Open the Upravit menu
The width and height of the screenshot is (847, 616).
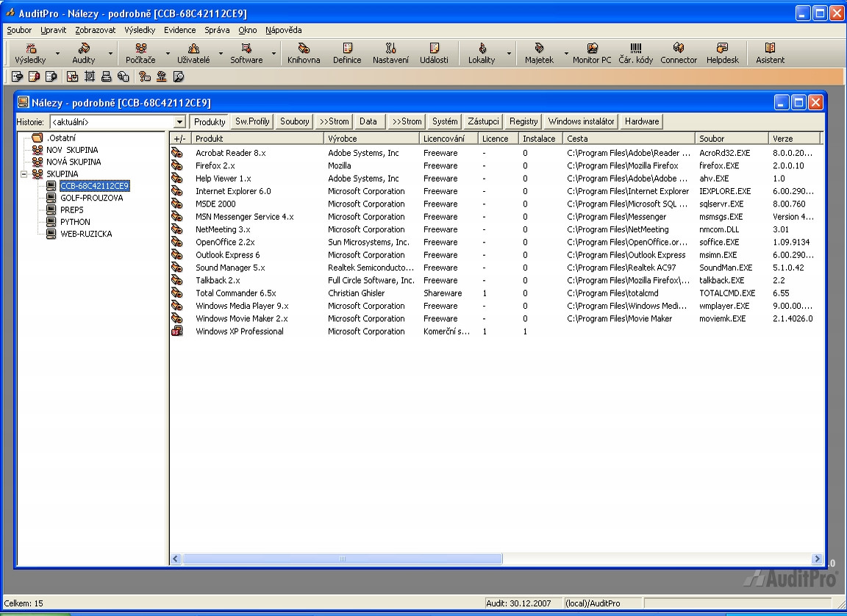click(x=54, y=30)
